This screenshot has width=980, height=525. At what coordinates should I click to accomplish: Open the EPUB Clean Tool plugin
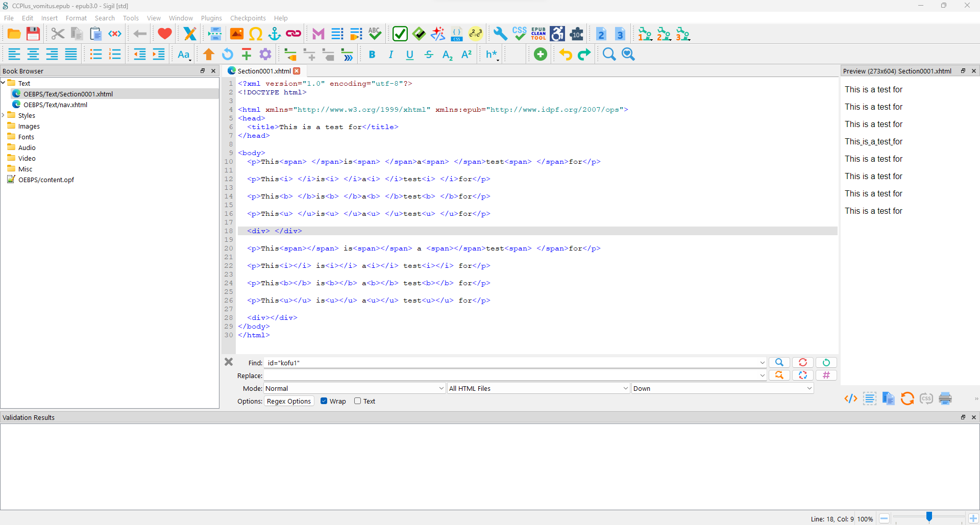click(538, 34)
